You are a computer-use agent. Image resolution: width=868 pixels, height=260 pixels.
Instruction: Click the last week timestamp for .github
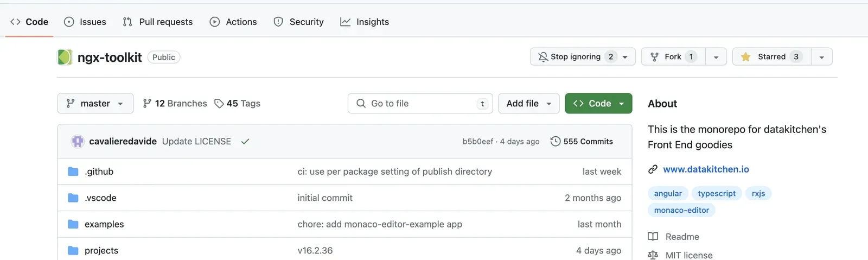tap(602, 172)
